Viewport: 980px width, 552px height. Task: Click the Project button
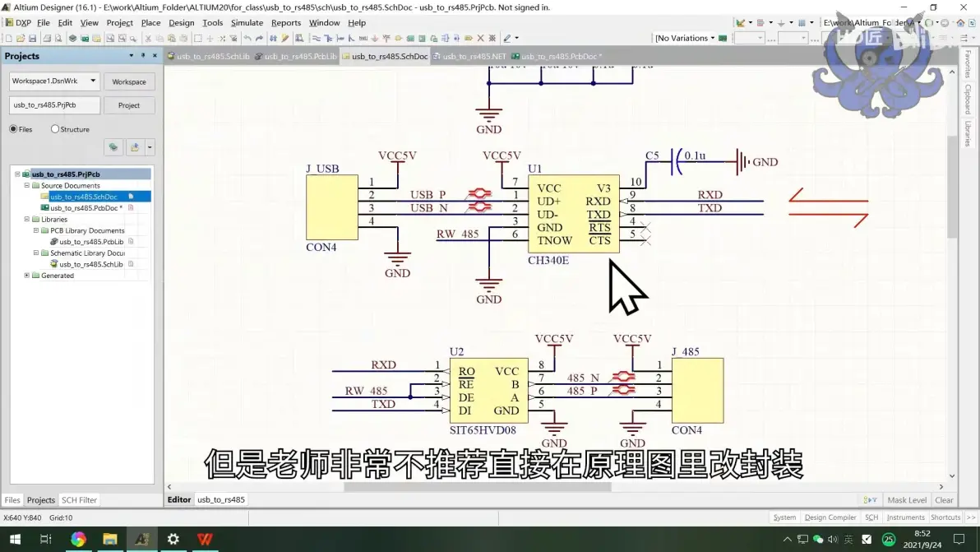tap(129, 105)
